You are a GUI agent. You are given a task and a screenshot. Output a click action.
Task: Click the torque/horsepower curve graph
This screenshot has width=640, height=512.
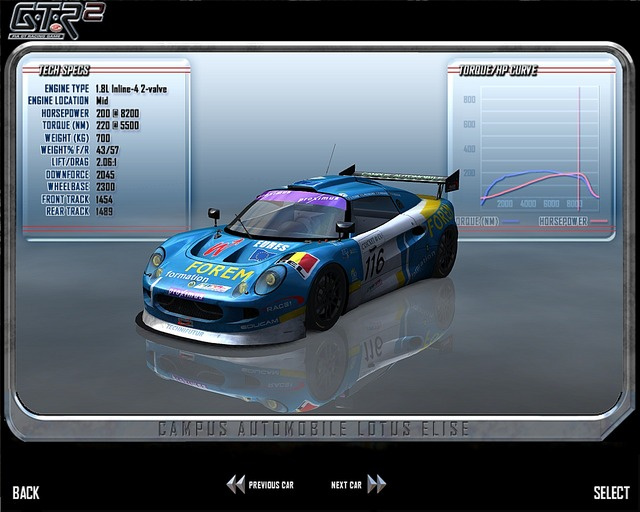click(540, 148)
